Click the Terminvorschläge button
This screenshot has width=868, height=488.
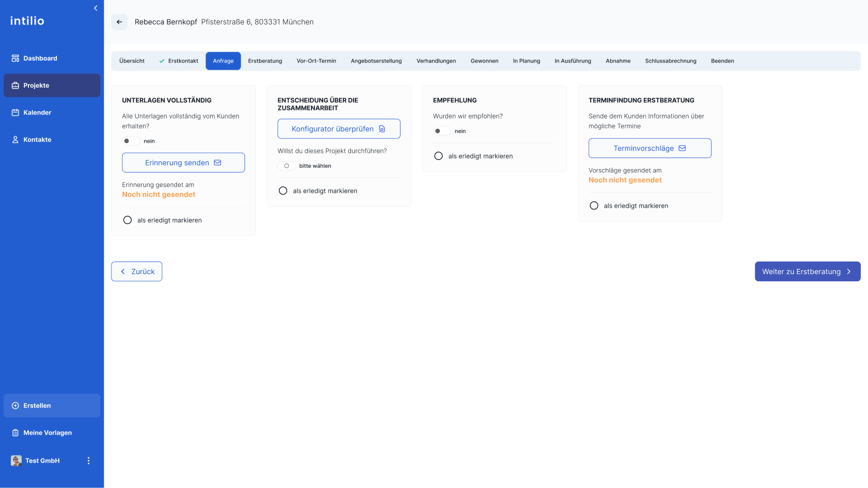click(650, 148)
